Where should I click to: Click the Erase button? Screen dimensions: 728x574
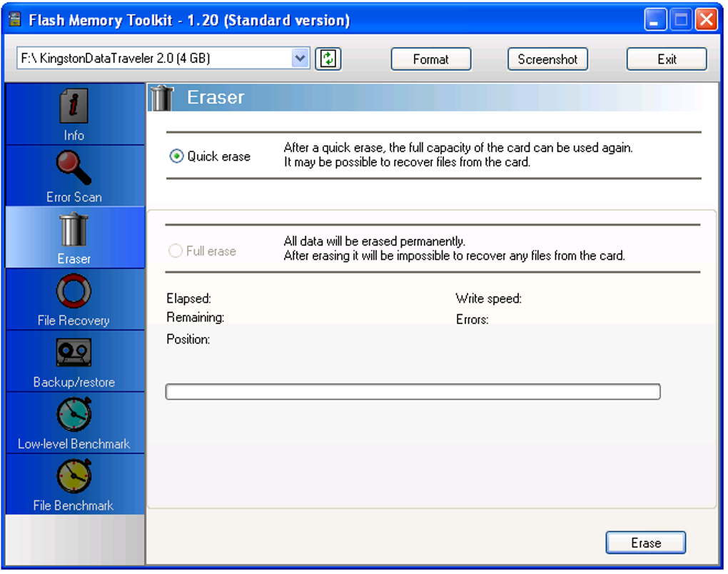pos(646,543)
